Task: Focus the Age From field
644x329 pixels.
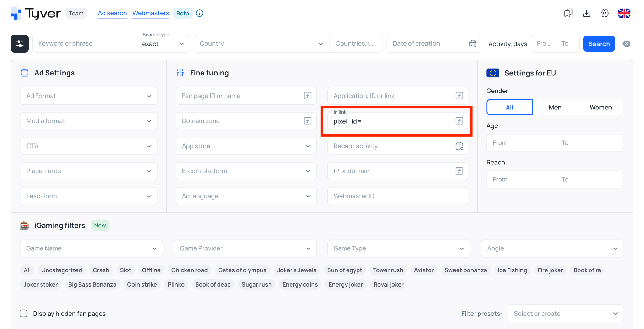Action: coord(521,143)
